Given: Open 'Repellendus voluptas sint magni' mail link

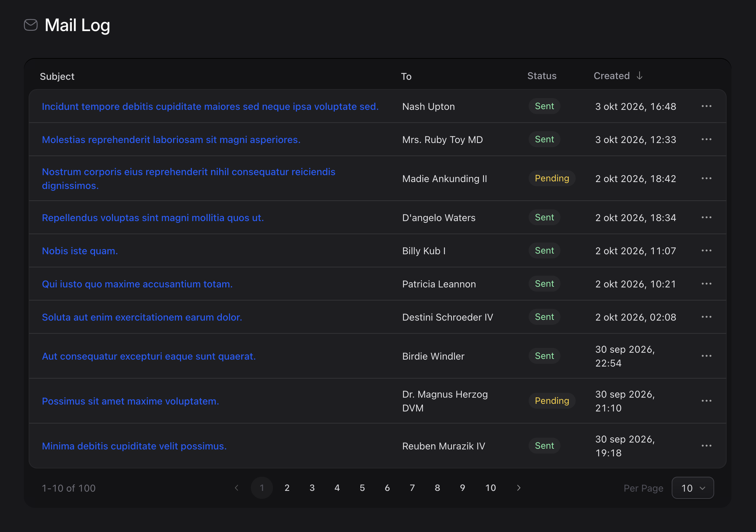Looking at the screenshot, I should [153, 218].
